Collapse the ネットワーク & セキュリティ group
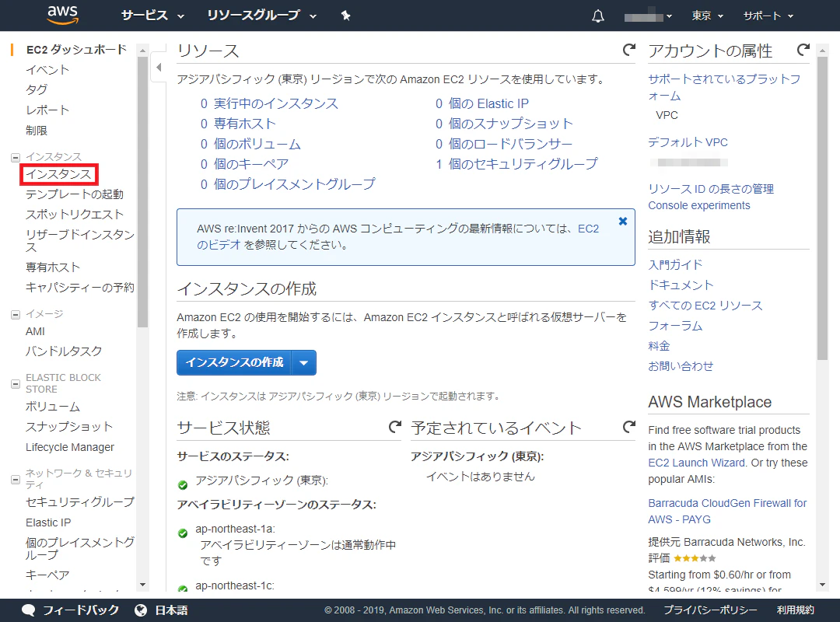Viewport: 840px width, 622px height. tap(16, 479)
